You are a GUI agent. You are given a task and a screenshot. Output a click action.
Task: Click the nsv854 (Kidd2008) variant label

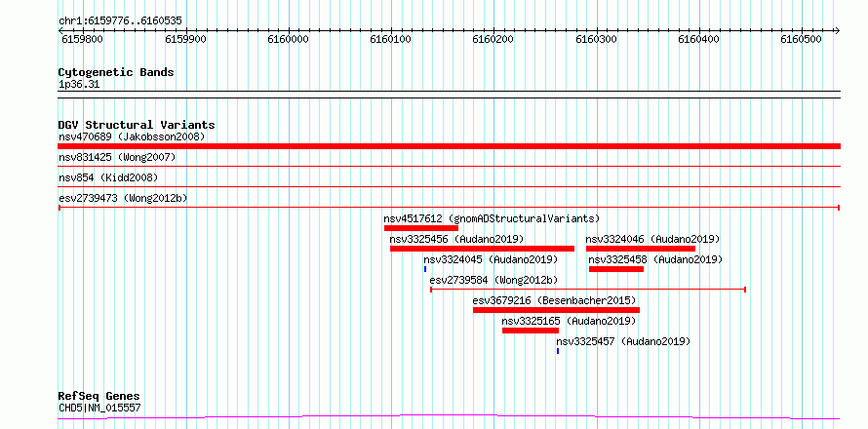click(108, 177)
